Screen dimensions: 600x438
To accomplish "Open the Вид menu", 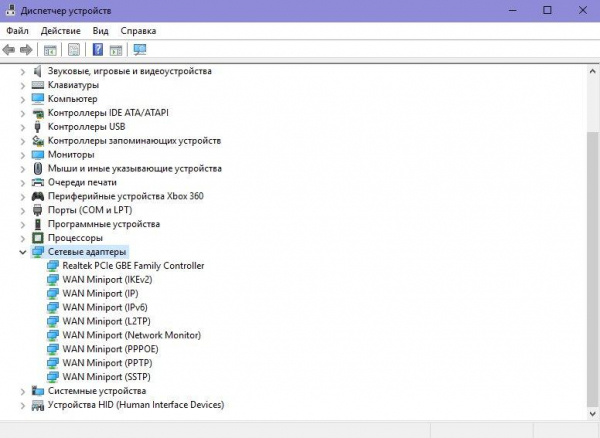I will (101, 31).
